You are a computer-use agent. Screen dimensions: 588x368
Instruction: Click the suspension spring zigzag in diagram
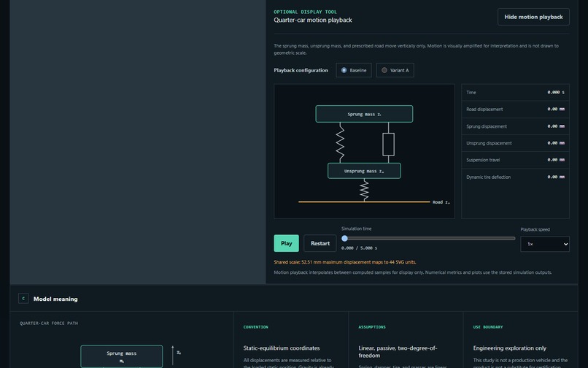click(x=340, y=142)
